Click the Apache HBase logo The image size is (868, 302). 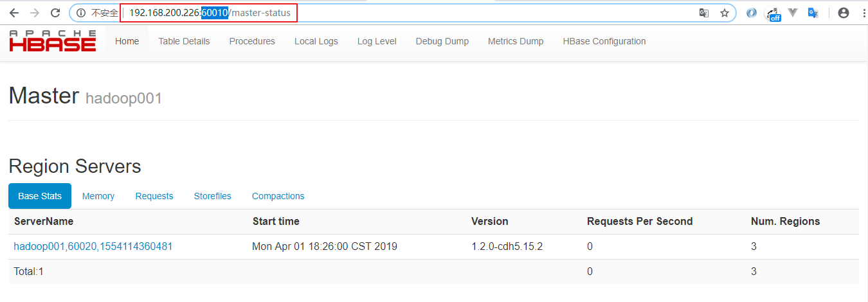point(53,40)
